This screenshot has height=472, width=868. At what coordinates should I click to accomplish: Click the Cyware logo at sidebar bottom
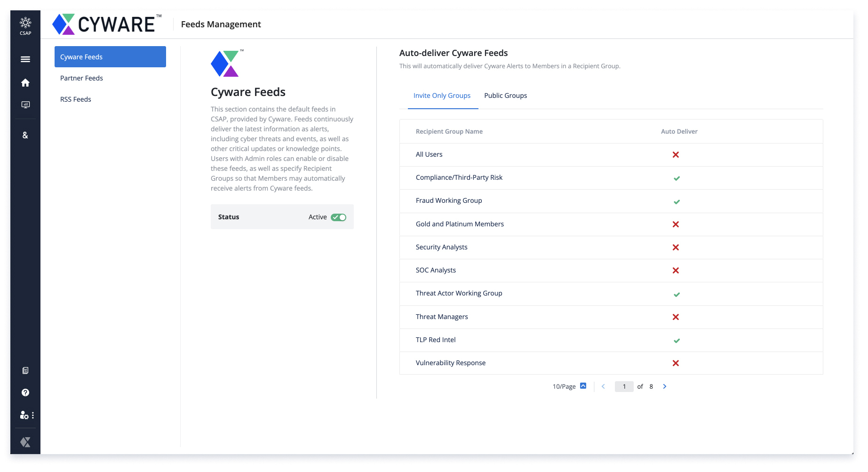pos(25,442)
